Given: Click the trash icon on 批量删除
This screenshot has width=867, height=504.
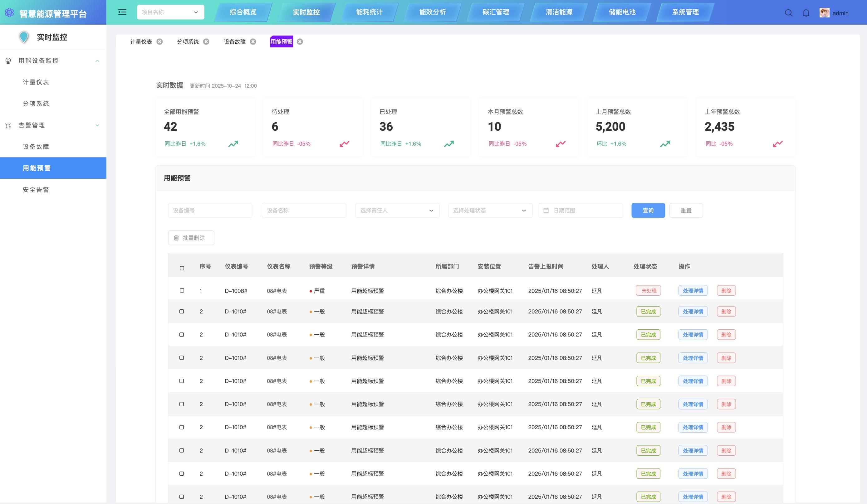Looking at the screenshot, I should (177, 238).
